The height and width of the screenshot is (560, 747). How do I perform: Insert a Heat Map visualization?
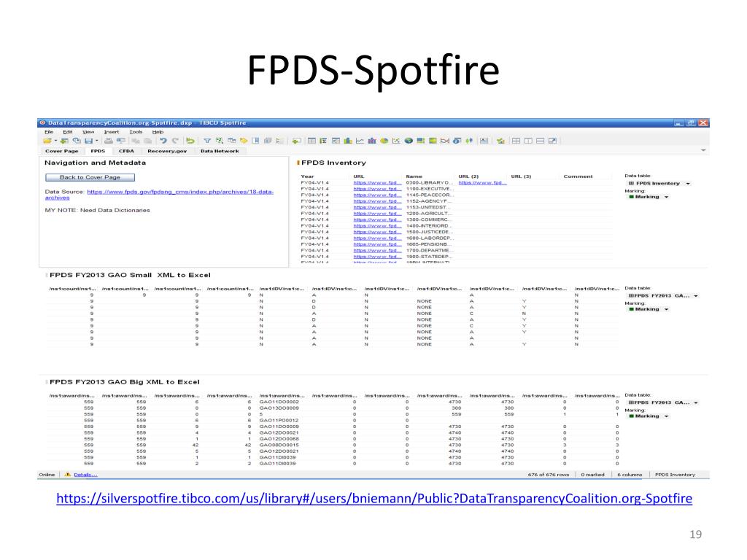click(x=433, y=141)
